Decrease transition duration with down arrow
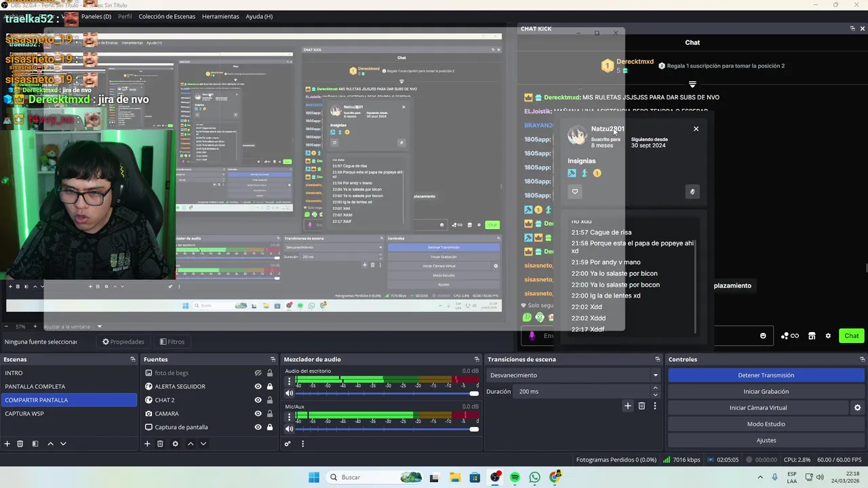The height and width of the screenshot is (488, 868). point(655,395)
